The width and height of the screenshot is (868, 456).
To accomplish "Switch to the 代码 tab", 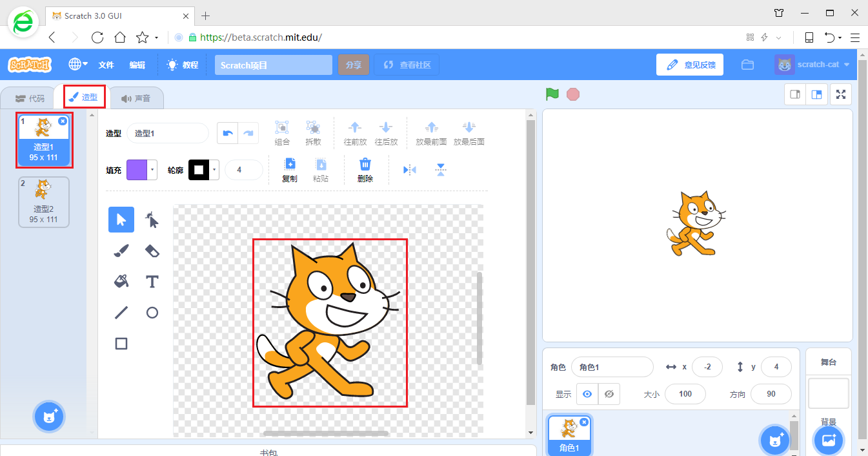I will pos(30,99).
